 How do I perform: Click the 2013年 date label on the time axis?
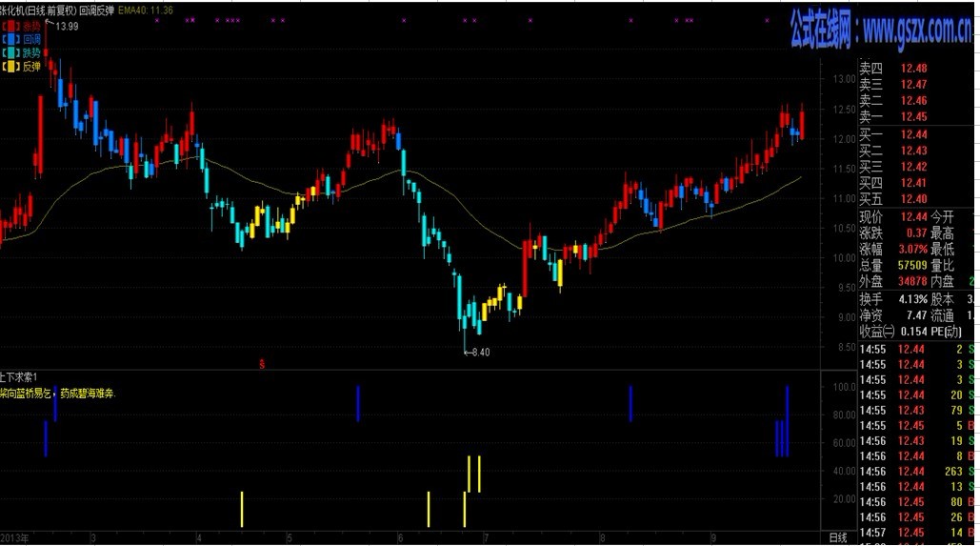coord(15,537)
